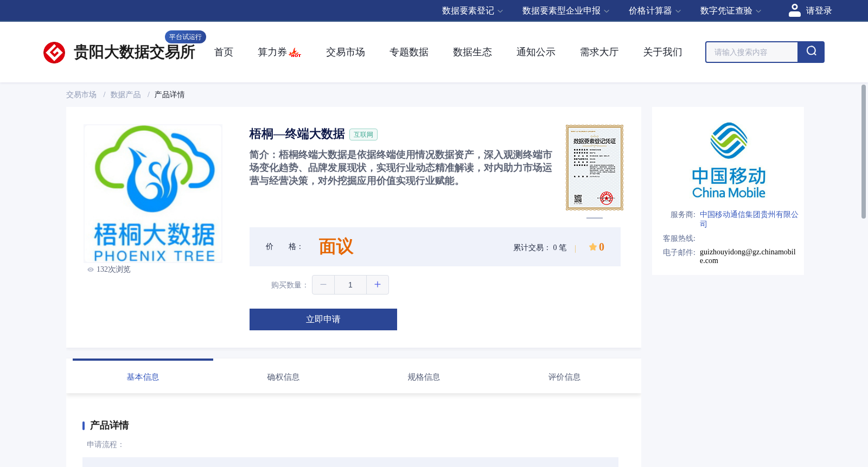Viewport: 868px width, 467px height.
Task: Click the 132次浏览 view count text
Action: point(113,270)
